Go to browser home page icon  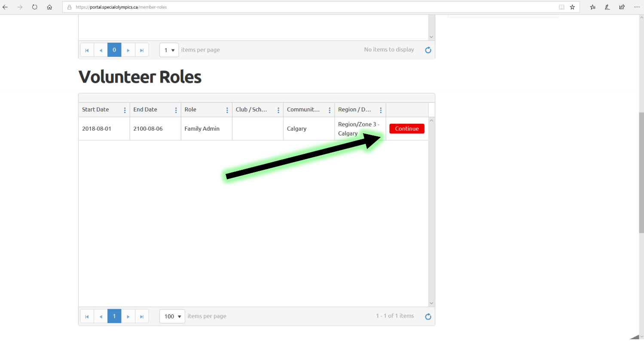49,7
